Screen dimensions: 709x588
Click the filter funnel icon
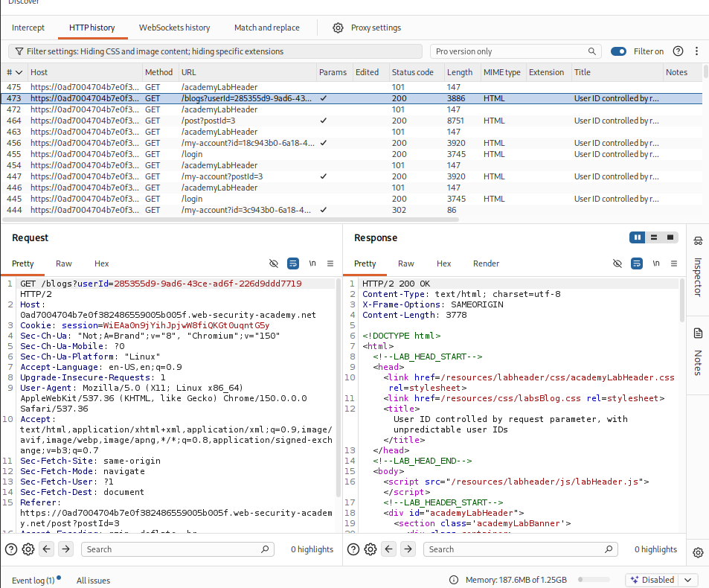pos(19,51)
